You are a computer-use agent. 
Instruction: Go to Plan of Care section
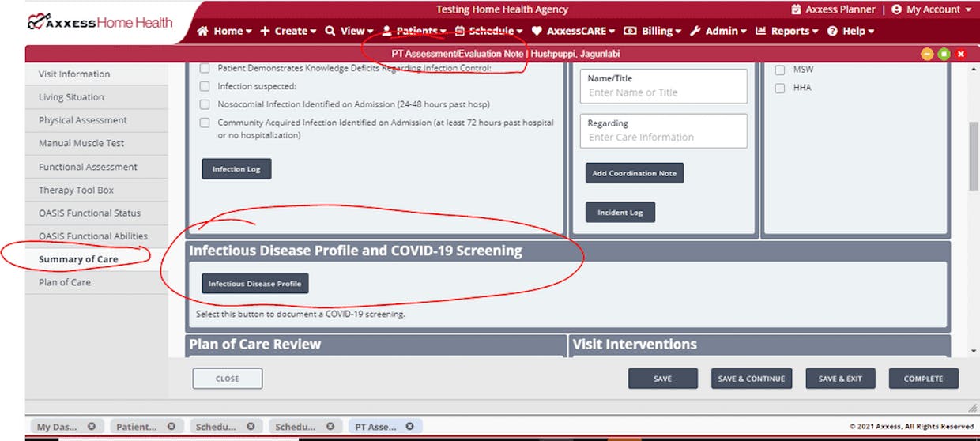[96, 282]
